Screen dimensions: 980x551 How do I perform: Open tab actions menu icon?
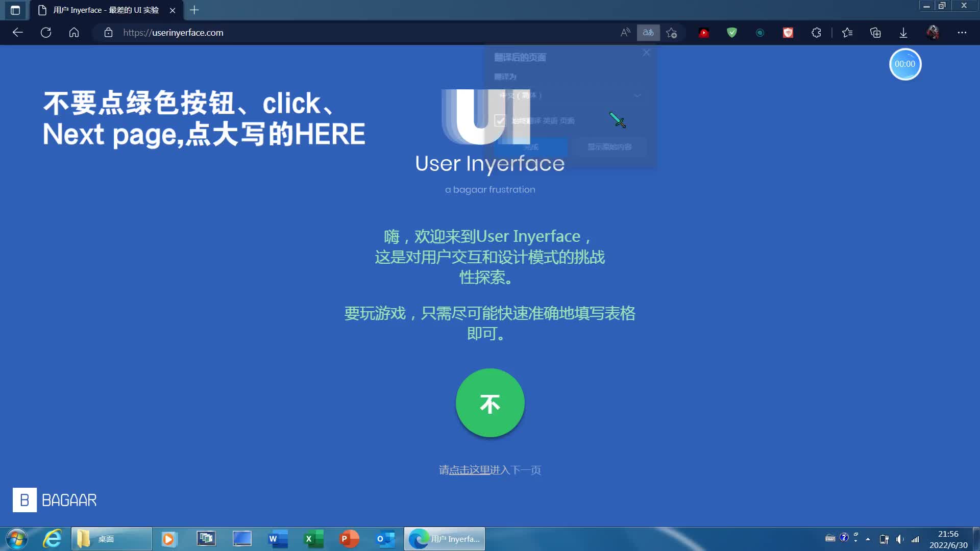15,10
